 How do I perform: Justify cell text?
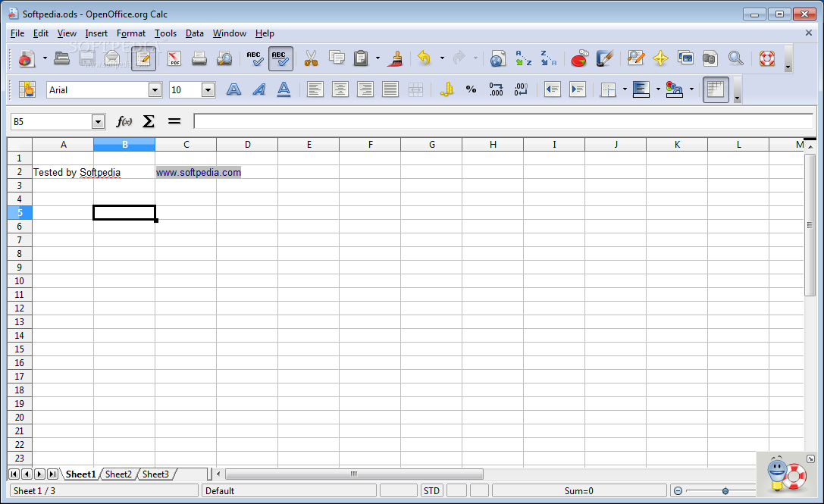click(x=390, y=90)
